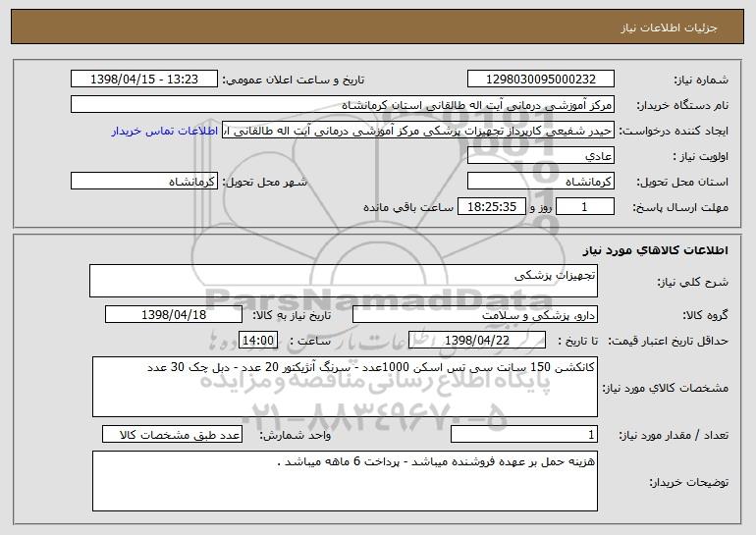Click the توضیحات خریدار text area
Screen dimensions: 756x535
point(345,481)
